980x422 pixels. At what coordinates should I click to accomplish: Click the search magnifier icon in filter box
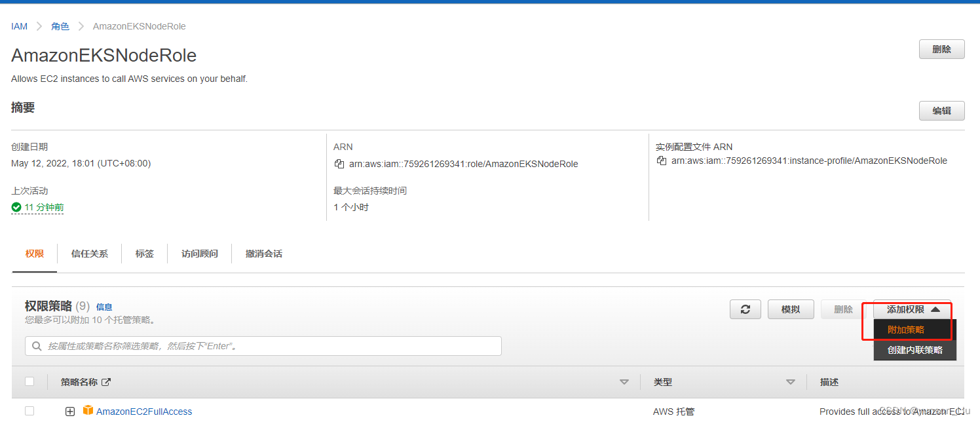point(37,346)
